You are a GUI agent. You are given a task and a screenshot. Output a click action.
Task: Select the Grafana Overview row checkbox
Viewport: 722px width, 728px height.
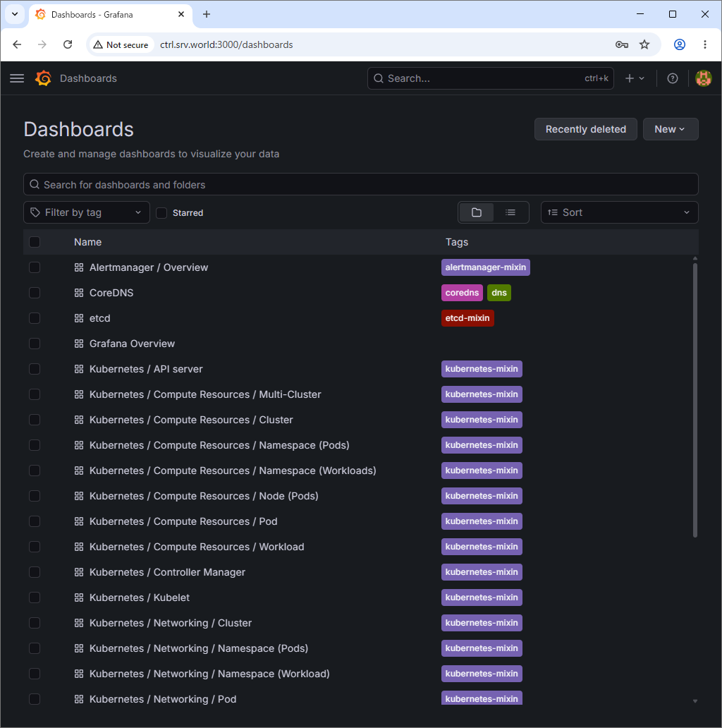point(35,344)
